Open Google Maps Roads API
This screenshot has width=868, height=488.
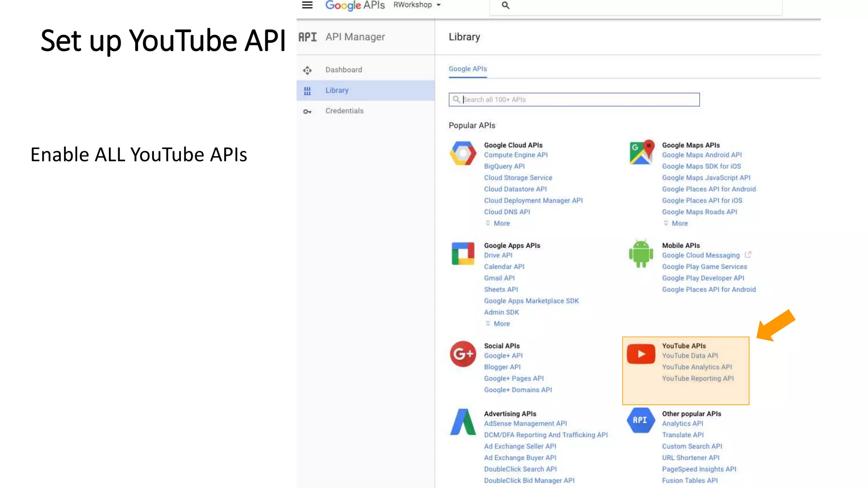click(699, 212)
